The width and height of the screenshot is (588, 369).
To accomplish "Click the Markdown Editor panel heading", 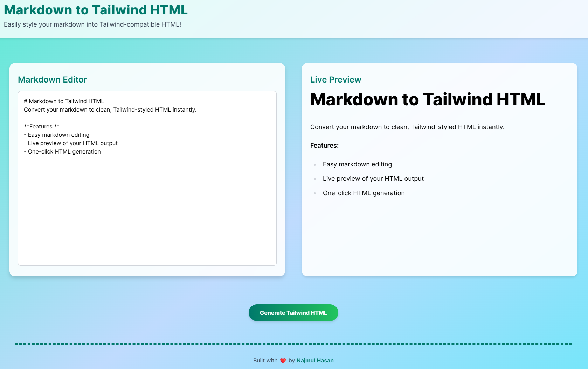I will coord(52,80).
